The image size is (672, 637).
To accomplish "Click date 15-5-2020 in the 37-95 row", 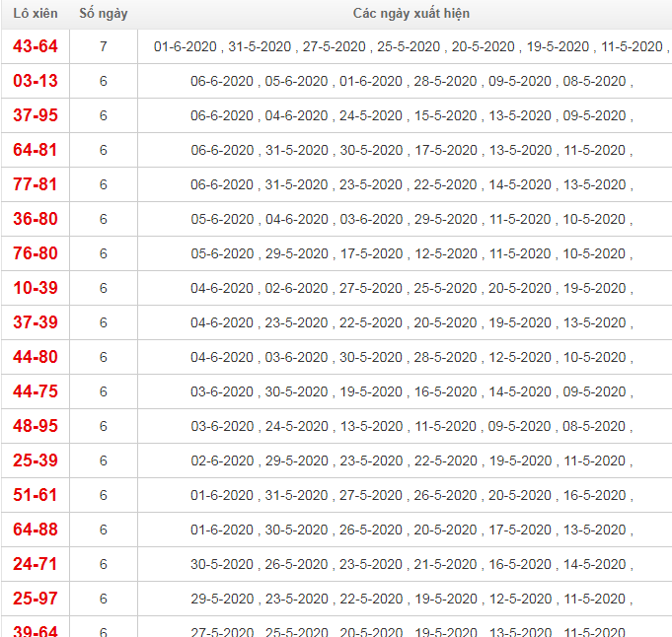I will [445, 115].
